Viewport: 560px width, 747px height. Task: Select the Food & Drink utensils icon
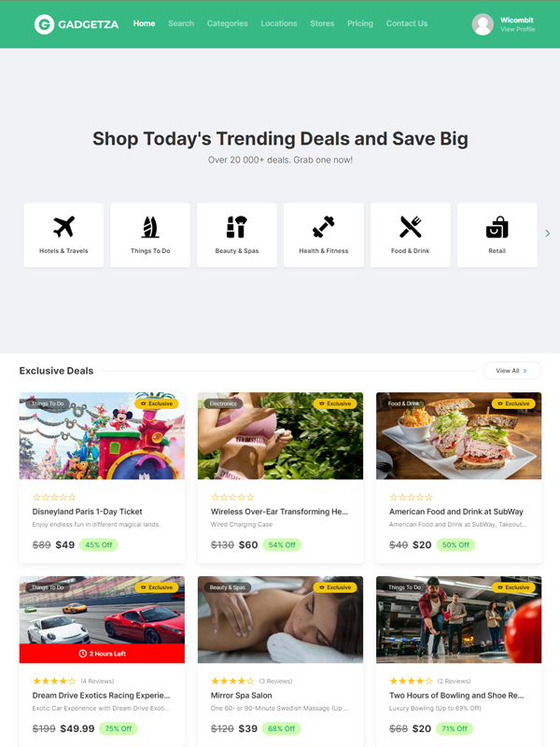point(411,227)
